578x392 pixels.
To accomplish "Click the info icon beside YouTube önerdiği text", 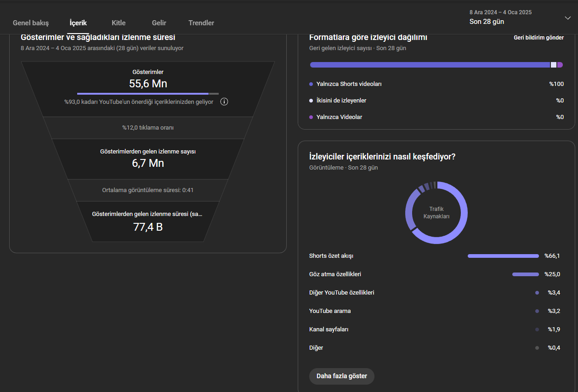I will point(224,102).
